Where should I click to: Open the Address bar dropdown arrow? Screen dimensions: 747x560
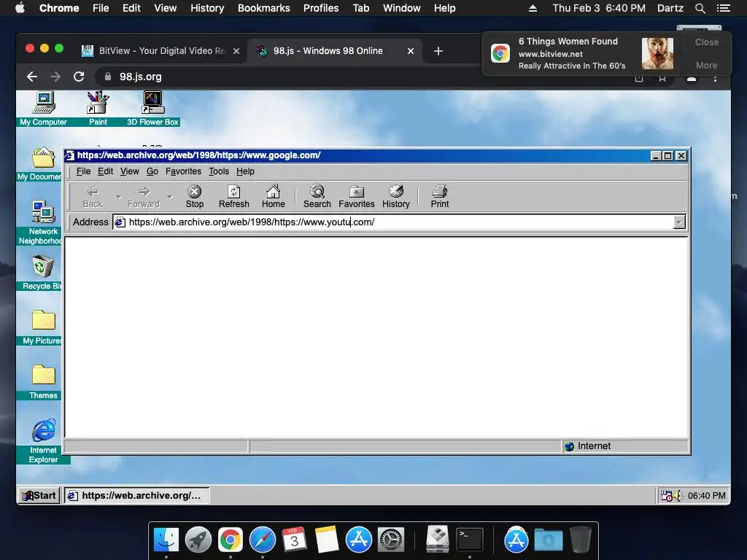(x=679, y=222)
